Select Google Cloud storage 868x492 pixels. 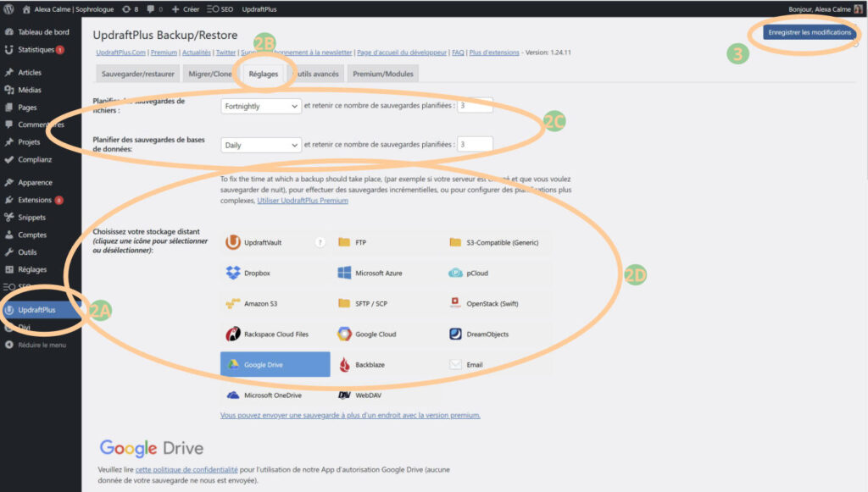(x=387, y=334)
